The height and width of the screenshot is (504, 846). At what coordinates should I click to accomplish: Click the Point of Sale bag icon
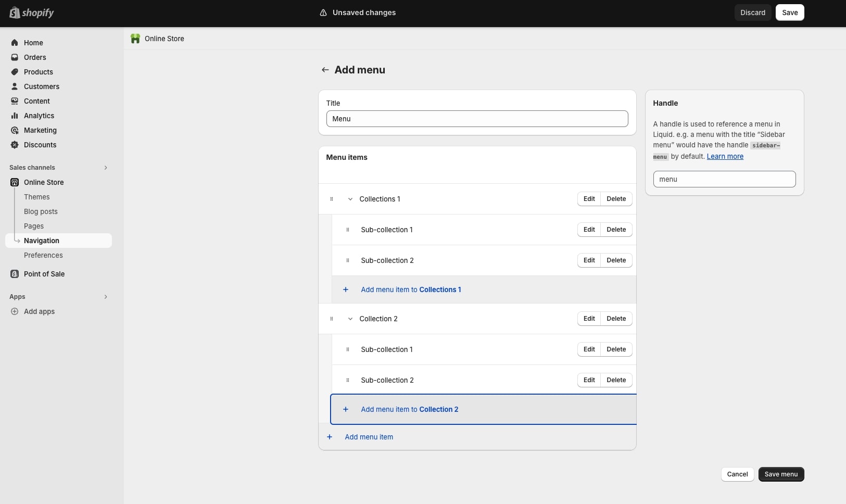coord(15,274)
